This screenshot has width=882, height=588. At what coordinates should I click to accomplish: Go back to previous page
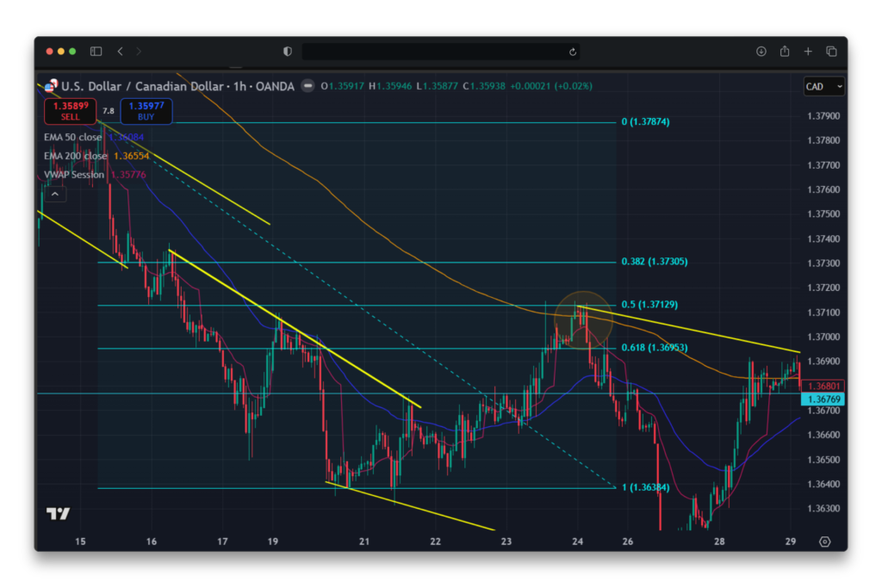point(121,51)
